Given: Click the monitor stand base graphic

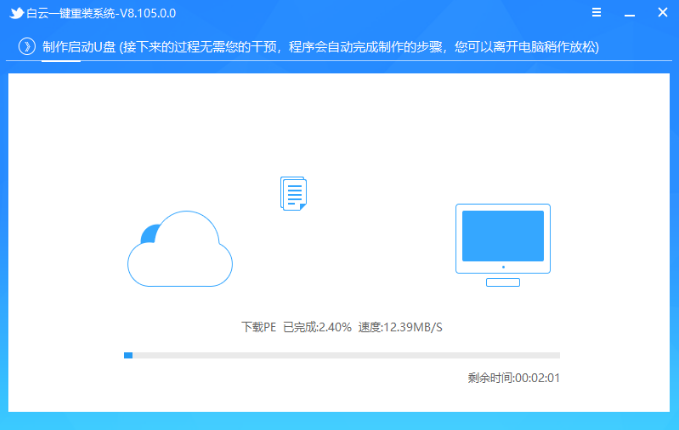Looking at the screenshot, I should [x=503, y=283].
